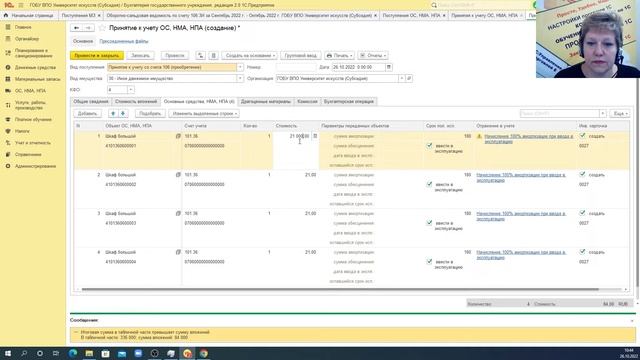Open the Создать на основании menu

[250, 56]
